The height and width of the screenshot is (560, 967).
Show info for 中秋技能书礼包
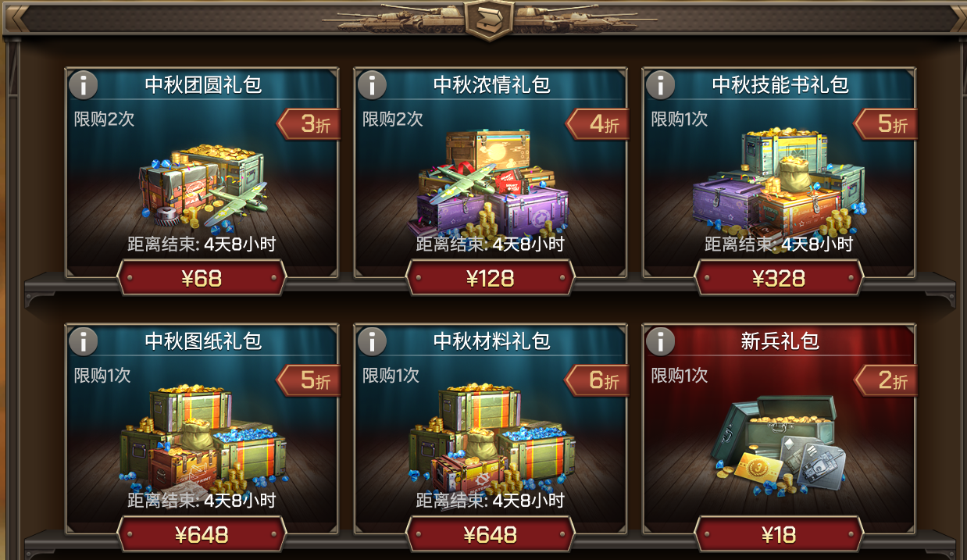(661, 84)
